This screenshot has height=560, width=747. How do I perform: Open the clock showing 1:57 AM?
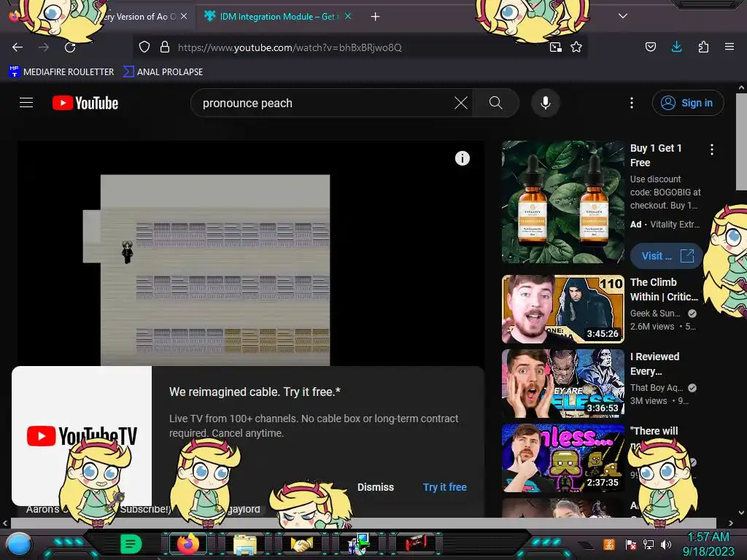point(708,544)
